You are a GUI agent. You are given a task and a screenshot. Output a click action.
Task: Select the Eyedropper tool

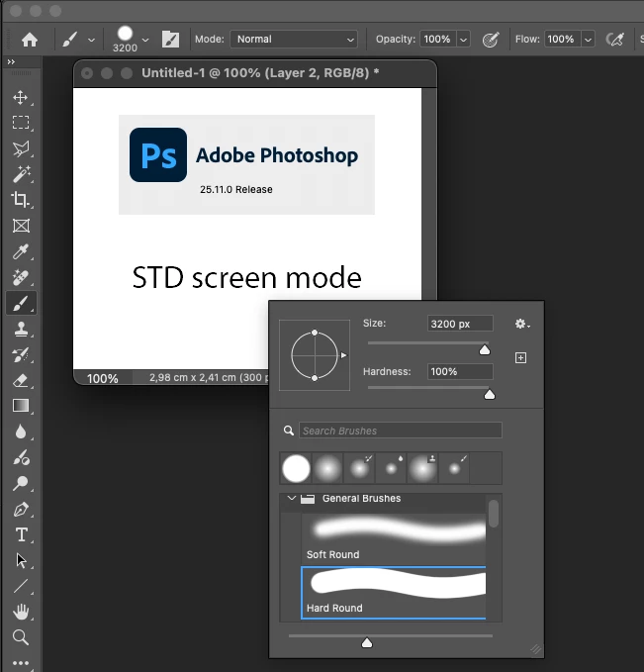pos(21,251)
